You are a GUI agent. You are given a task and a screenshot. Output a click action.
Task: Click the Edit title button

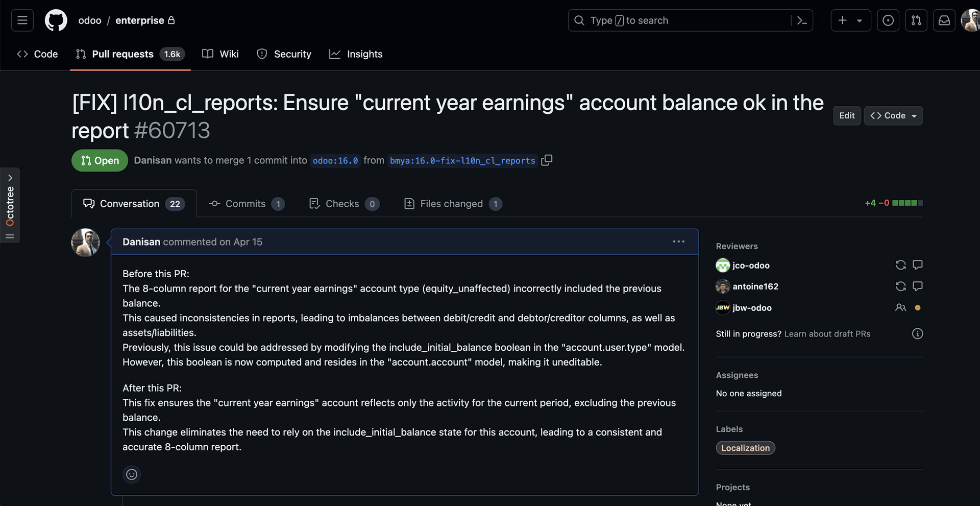tap(847, 116)
